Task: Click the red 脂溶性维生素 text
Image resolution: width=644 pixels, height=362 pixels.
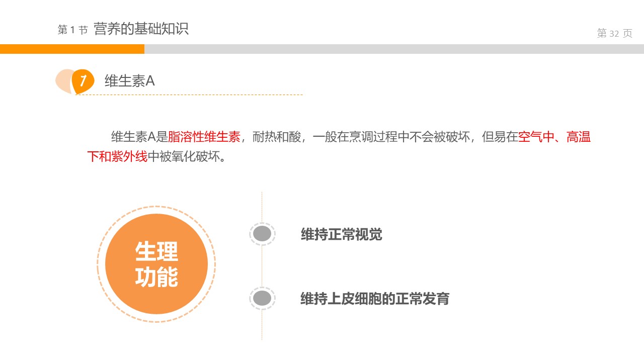Action: 204,137
